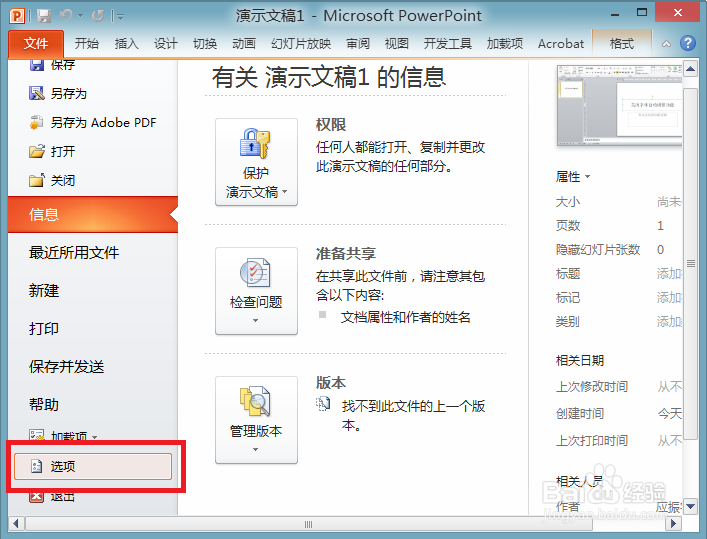Click the 文档属性和作者的姓名 text
This screenshot has width=707, height=539.
coord(405,317)
